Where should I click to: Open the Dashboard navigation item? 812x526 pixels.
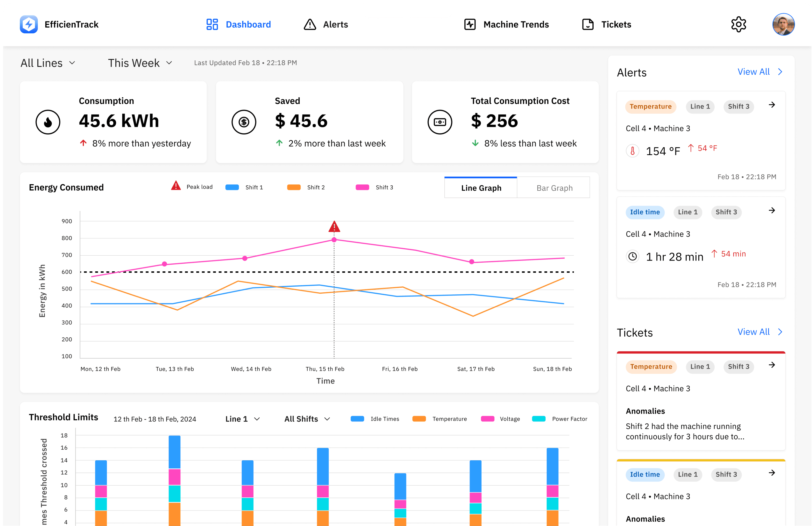(x=238, y=24)
